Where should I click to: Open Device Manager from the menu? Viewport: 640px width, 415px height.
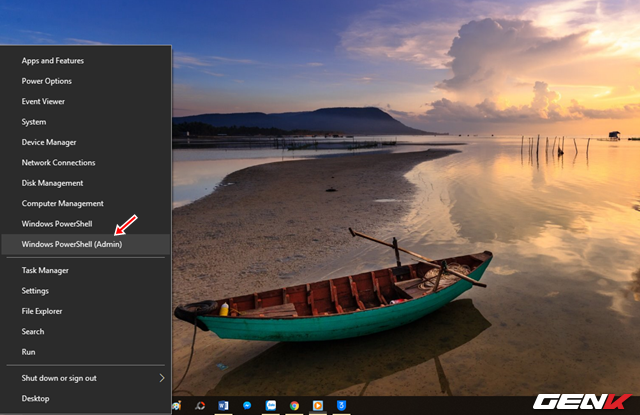(49, 142)
